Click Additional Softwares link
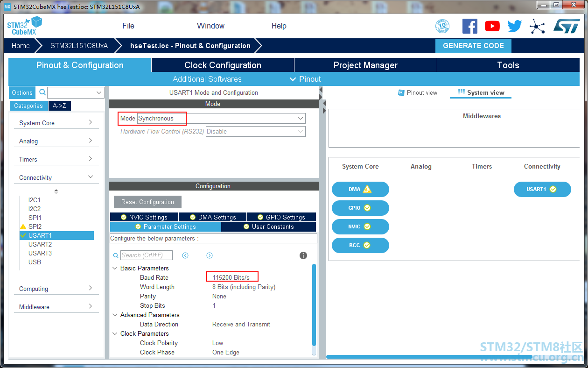This screenshot has height=368, width=588. [207, 79]
